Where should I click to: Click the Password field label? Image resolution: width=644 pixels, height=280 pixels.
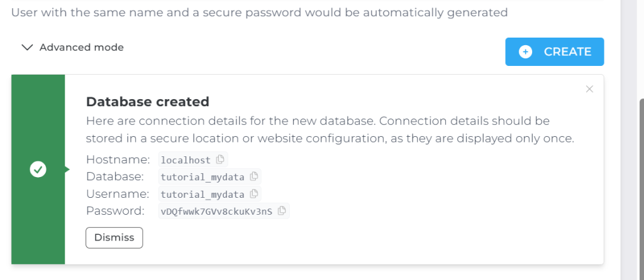[115, 211]
